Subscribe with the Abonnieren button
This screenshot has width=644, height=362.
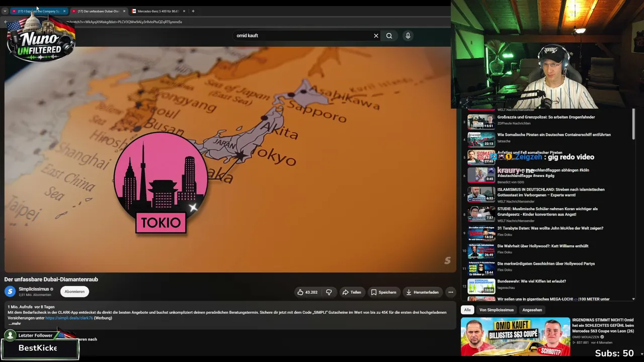pos(74,292)
